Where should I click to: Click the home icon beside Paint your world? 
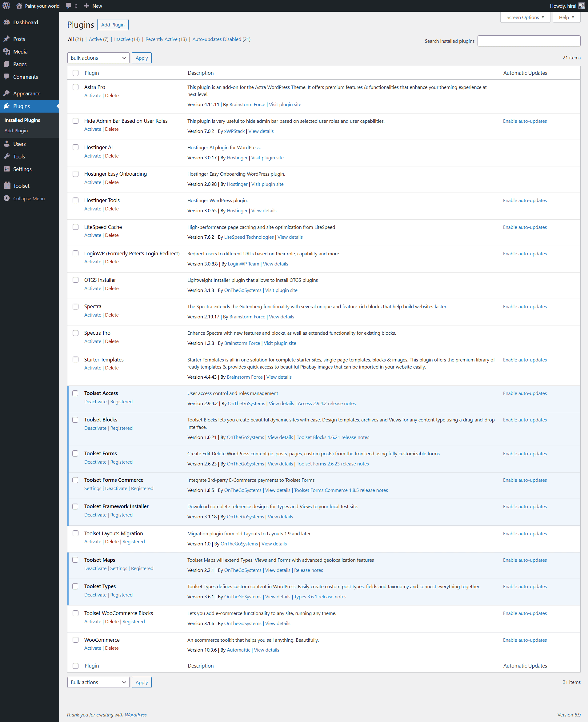coord(19,6)
